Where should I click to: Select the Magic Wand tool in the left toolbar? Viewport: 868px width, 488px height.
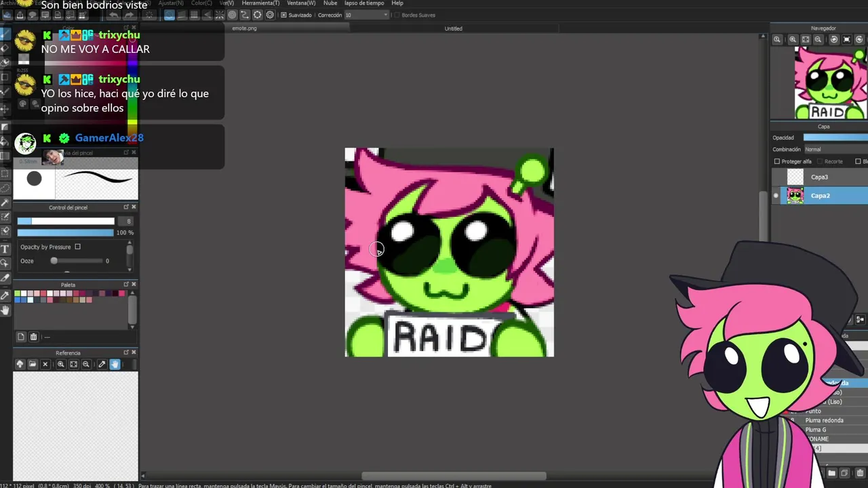(5, 202)
